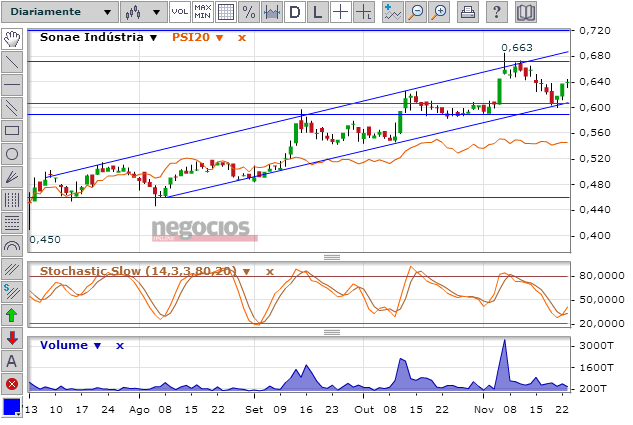Viewport: 633px width, 425px height.
Task: Toggle the L logarithmic scale button
Action: (x=318, y=12)
